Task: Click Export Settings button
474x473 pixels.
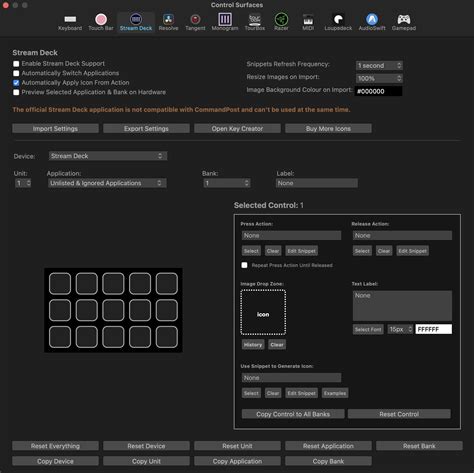Action: (x=146, y=129)
